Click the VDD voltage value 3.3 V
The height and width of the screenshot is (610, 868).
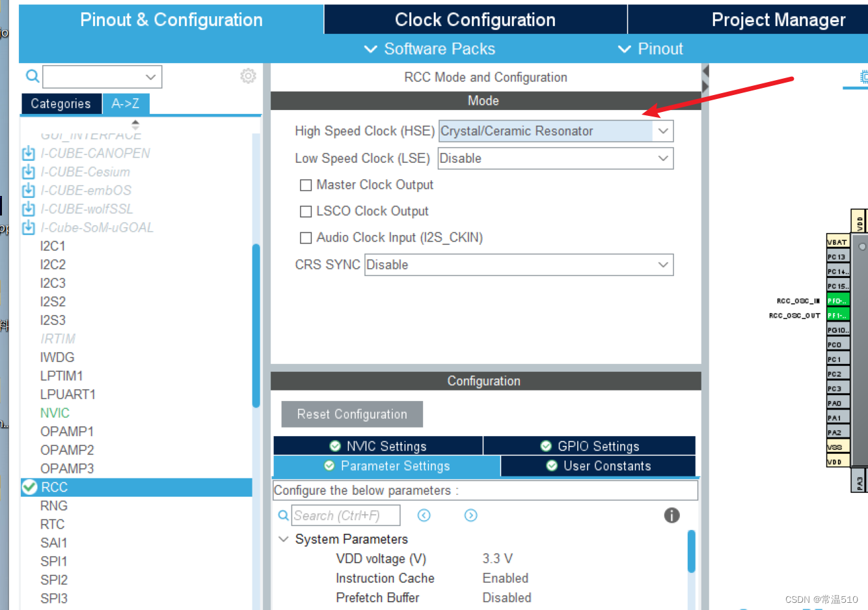[498, 559]
